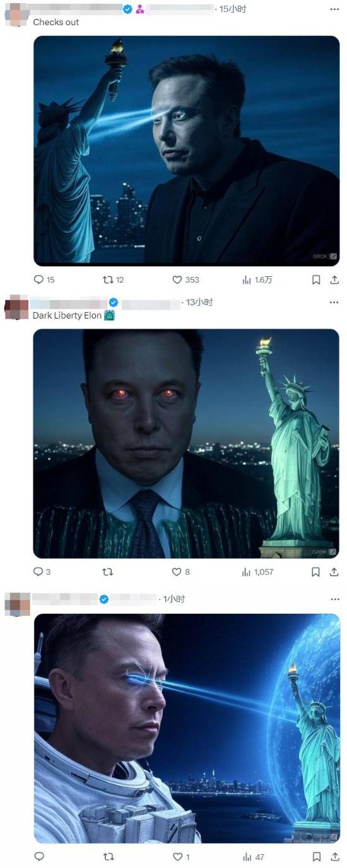Share the Dark Liberty Elon post
This screenshot has height=868, width=347.
click(334, 572)
